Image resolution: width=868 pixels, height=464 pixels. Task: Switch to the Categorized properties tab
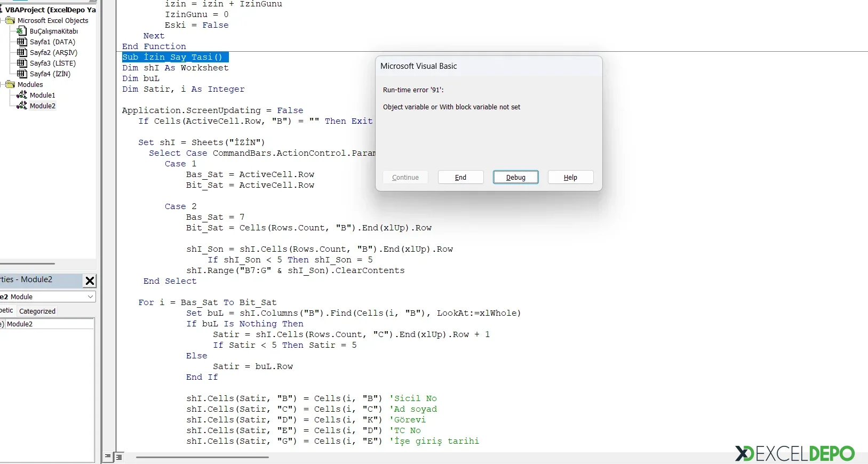tap(37, 311)
